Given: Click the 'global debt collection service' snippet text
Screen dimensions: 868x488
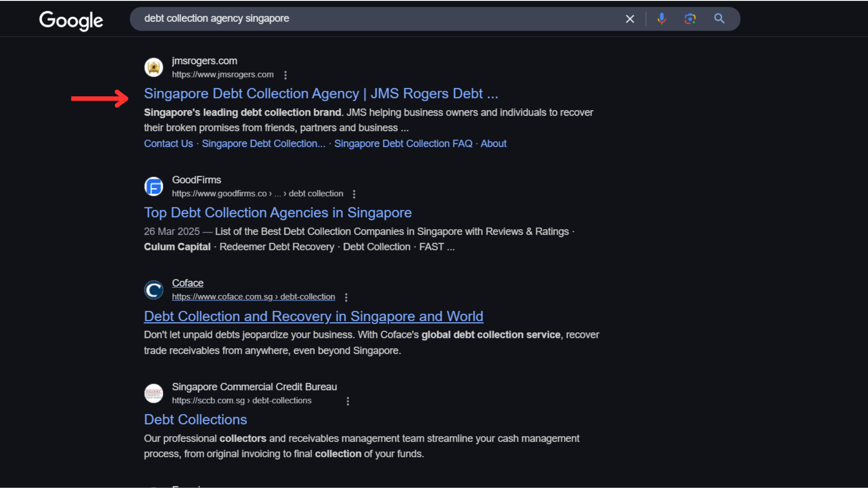Looking at the screenshot, I should [x=491, y=335].
